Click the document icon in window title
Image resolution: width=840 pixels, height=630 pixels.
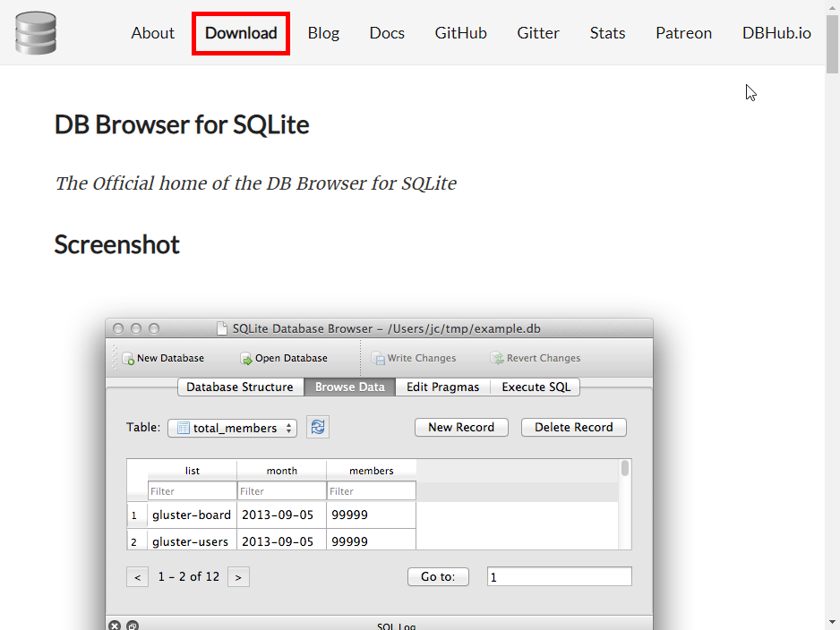click(x=222, y=328)
